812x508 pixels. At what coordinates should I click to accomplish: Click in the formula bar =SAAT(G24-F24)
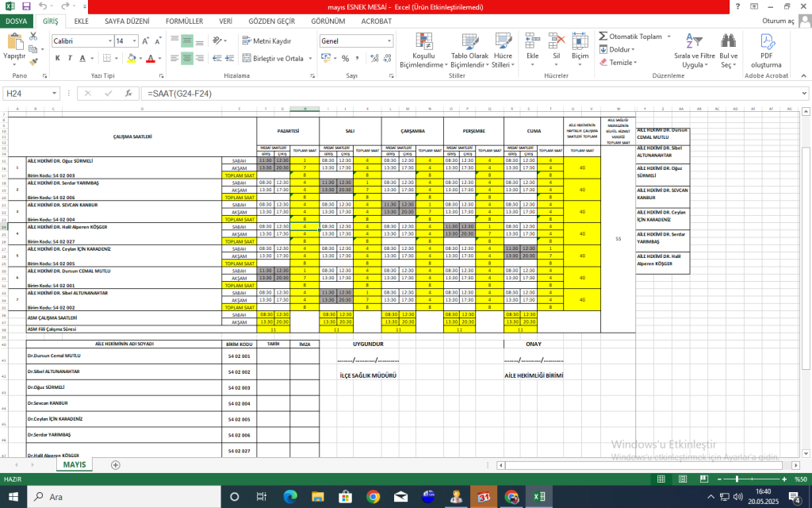click(470, 94)
